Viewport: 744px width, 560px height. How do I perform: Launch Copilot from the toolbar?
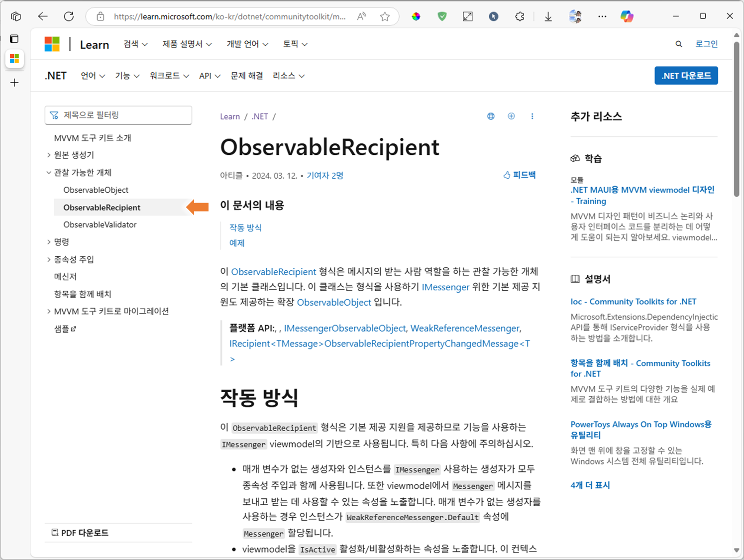tap(627, 16)
